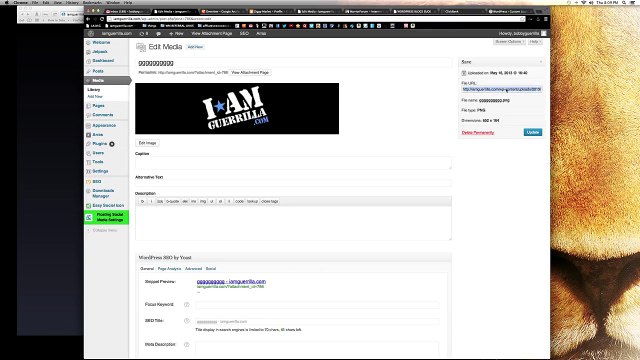The width and height of the screenshot is (640, 360).
Task: Switch to Yoast Advanced tab
Action: click(x=193, y=269)
